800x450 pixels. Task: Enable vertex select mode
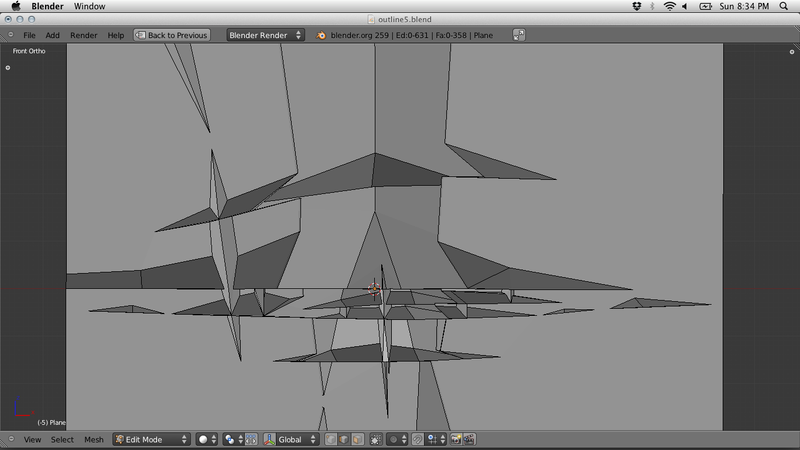[x=331, y=439]
